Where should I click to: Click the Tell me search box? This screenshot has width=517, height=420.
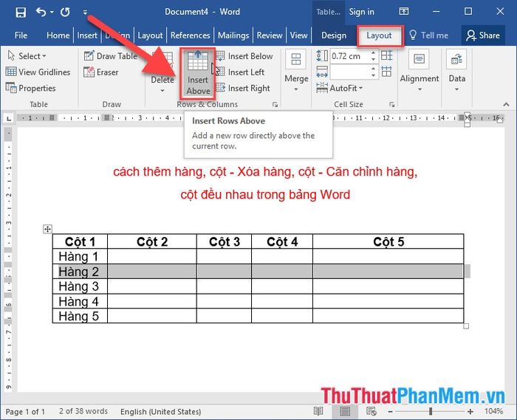coord(428,35)
